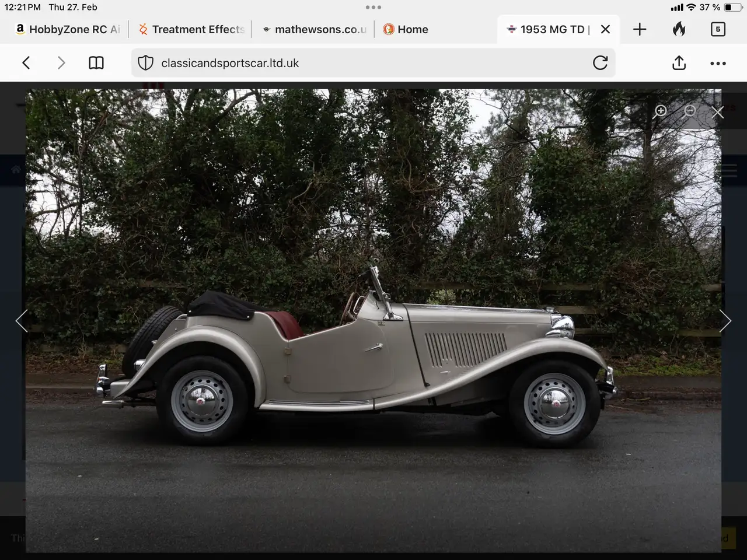Switch to the HobbyZone RC tab
747x560 pixels.
(x=67, y=29)
